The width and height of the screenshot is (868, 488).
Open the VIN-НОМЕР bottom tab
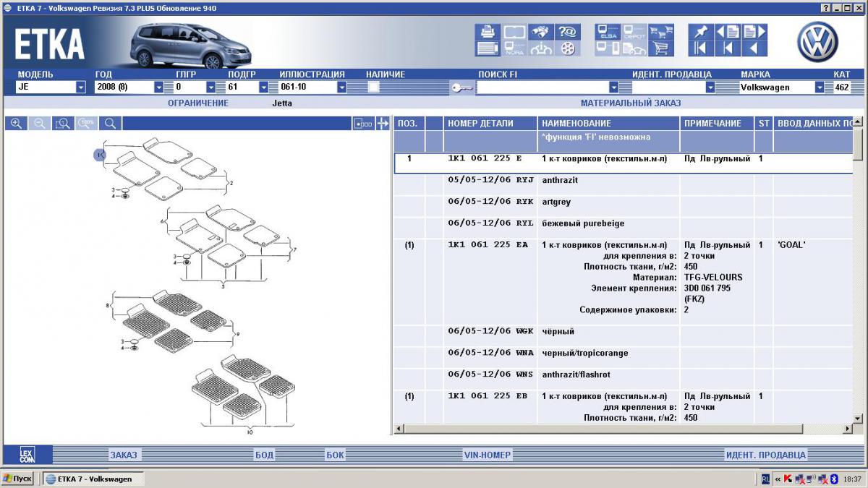click(x=487, y=455)
